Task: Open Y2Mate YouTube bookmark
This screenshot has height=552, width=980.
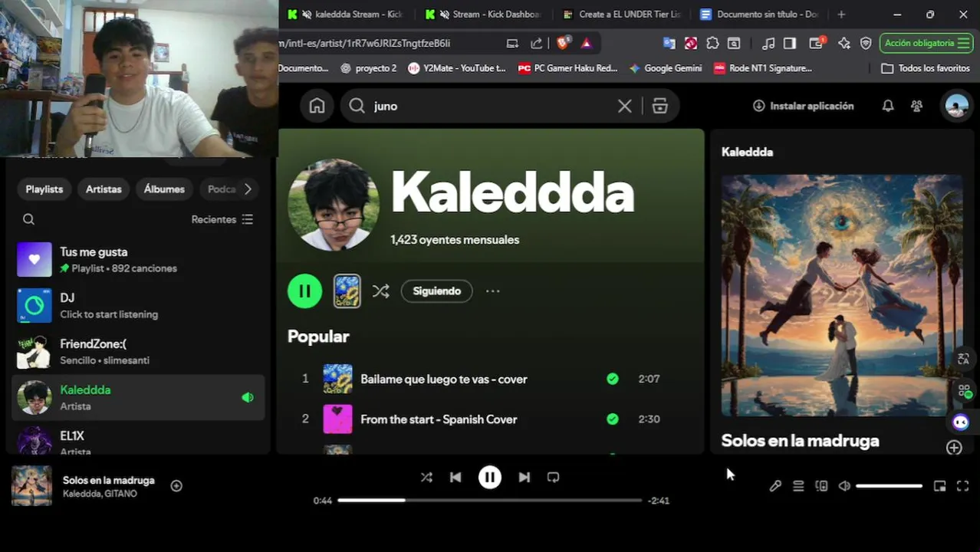Action: (x=457, y=68)
